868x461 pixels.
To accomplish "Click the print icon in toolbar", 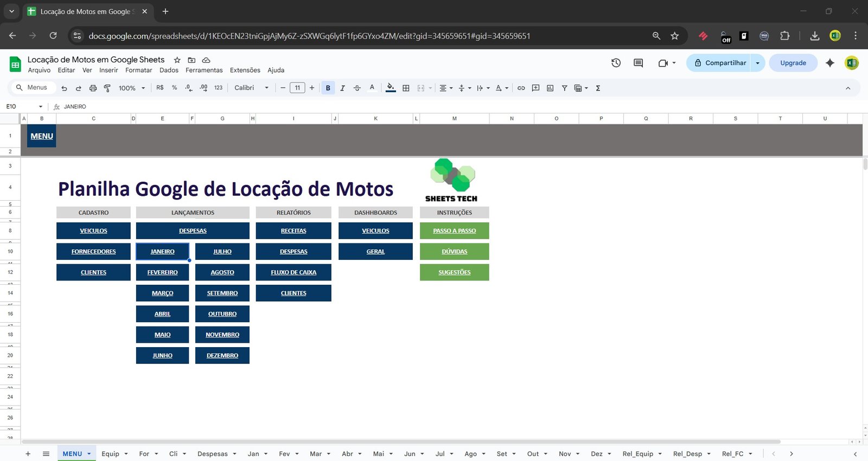I will [x=93, y=88].
